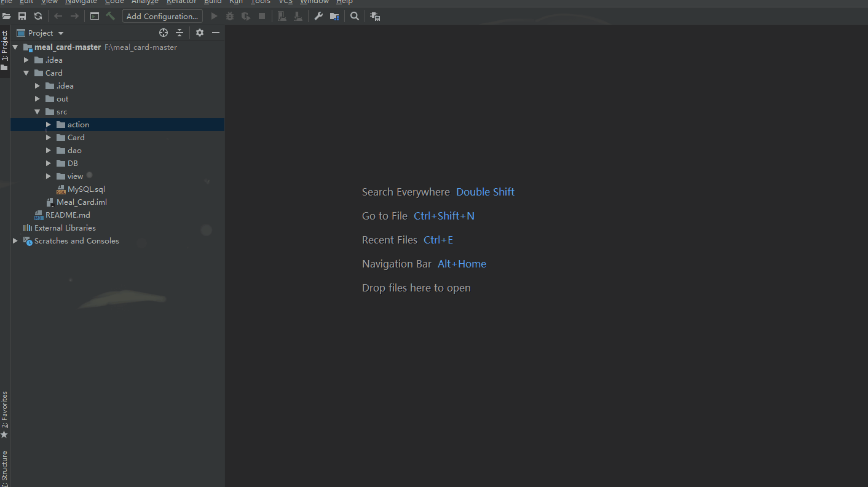
Task: Click the Back navigation arrow
Action: point(58,16)
